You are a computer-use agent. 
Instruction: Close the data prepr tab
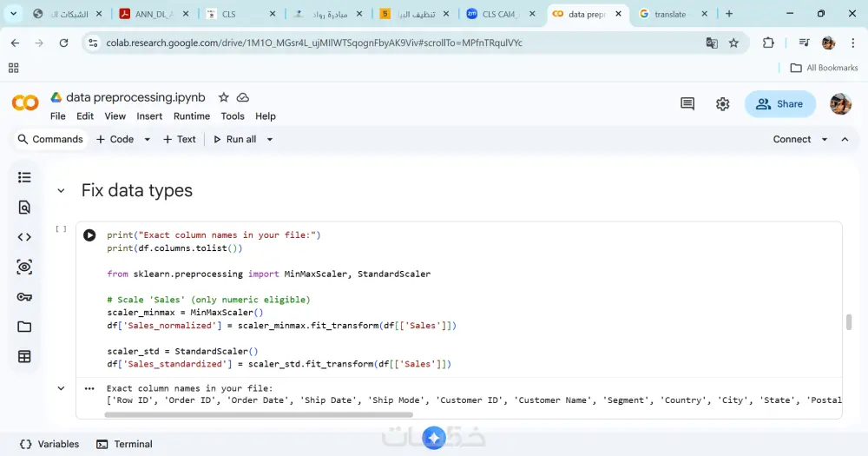pyautogui.click(x=618, y=14)
